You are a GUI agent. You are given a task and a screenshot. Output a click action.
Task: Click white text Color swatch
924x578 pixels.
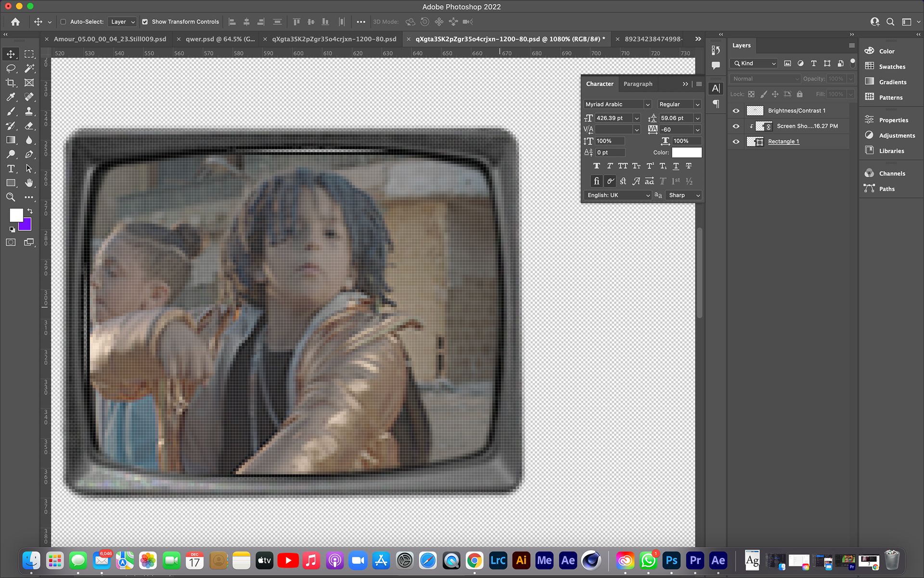point(687,153)
